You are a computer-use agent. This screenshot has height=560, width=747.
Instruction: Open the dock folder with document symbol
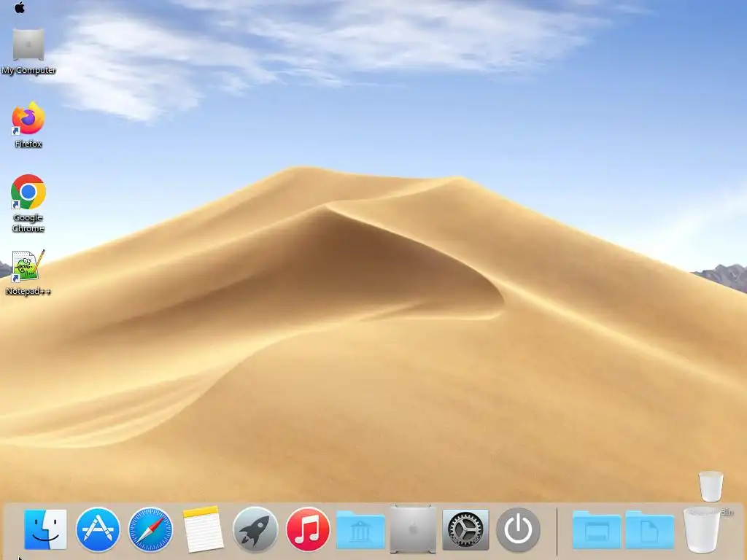pos(649,529)
